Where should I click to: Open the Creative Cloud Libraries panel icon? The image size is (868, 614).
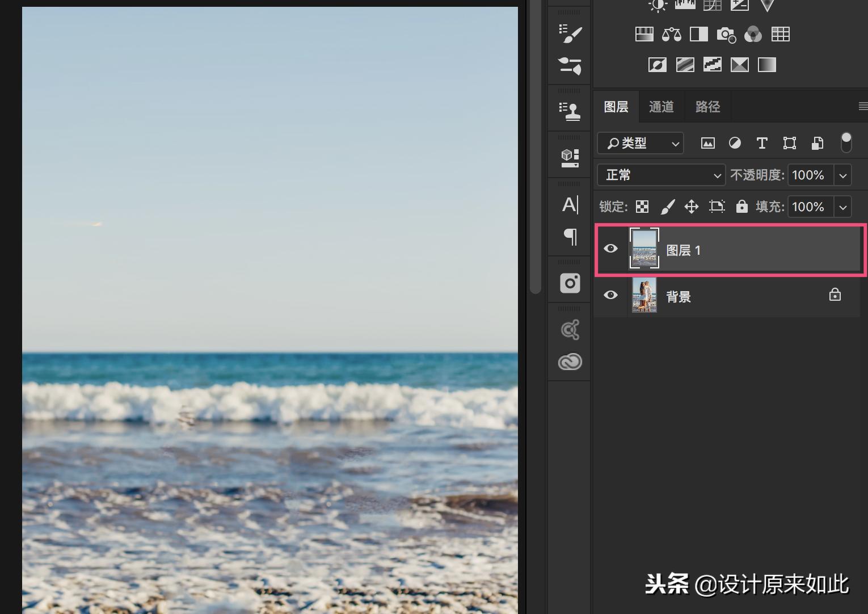pos(570,361)
